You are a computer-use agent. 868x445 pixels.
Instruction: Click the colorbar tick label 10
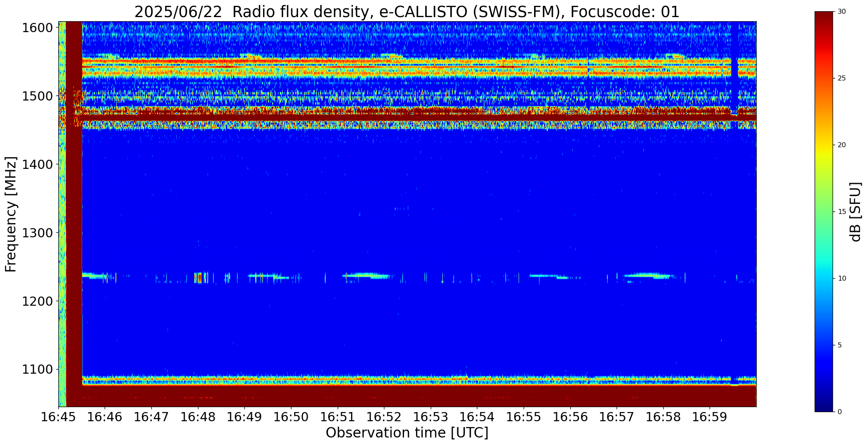pos(842,278)
